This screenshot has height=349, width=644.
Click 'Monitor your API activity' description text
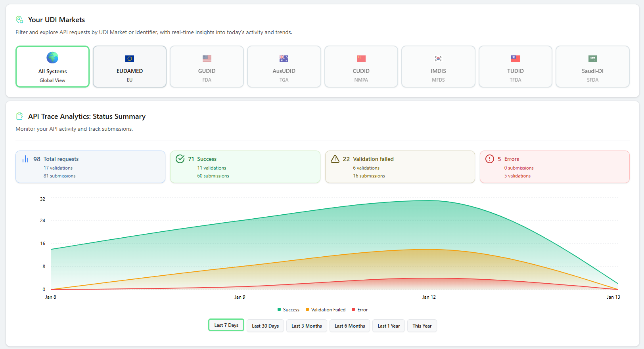(x=74, y=129)
